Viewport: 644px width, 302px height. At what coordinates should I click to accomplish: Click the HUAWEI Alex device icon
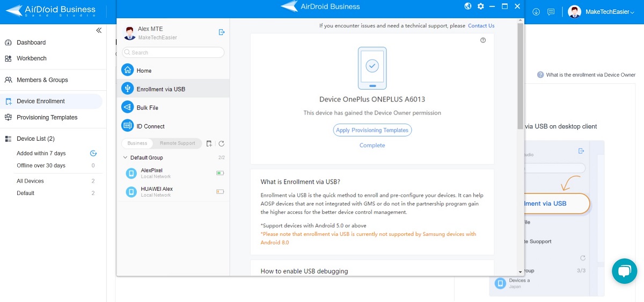coord(131,191)
